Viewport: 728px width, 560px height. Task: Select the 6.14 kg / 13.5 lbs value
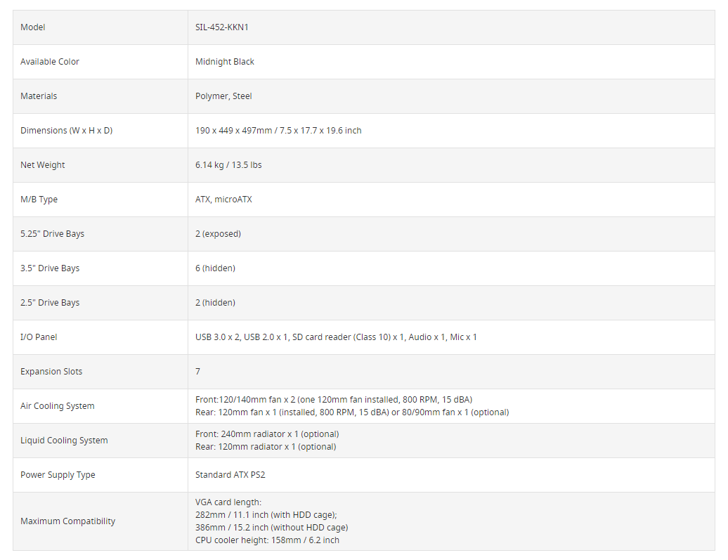228,165
